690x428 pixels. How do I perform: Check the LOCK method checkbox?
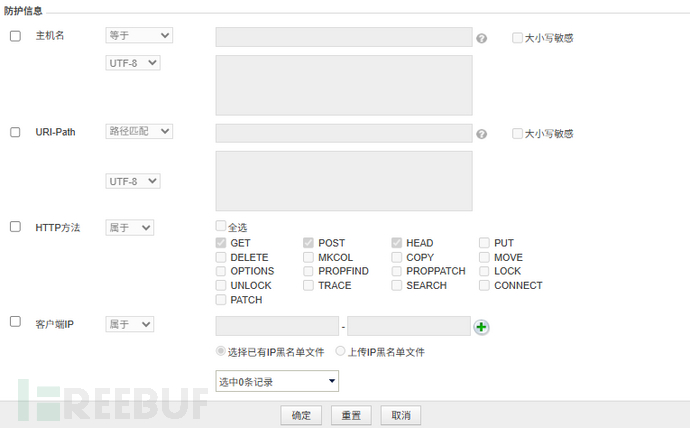484,271
